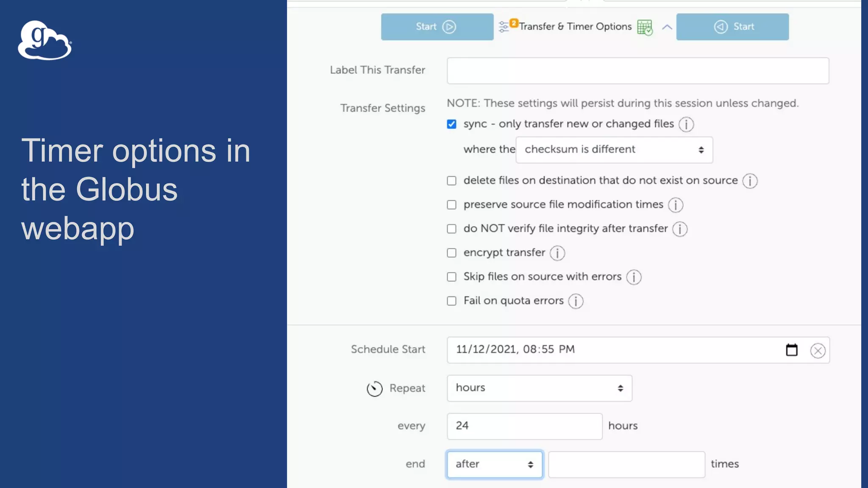868x488 pixels.
Task: Click the 'Fail on quota errors' label
Action: pyautogui.click(x=513, y=301)
